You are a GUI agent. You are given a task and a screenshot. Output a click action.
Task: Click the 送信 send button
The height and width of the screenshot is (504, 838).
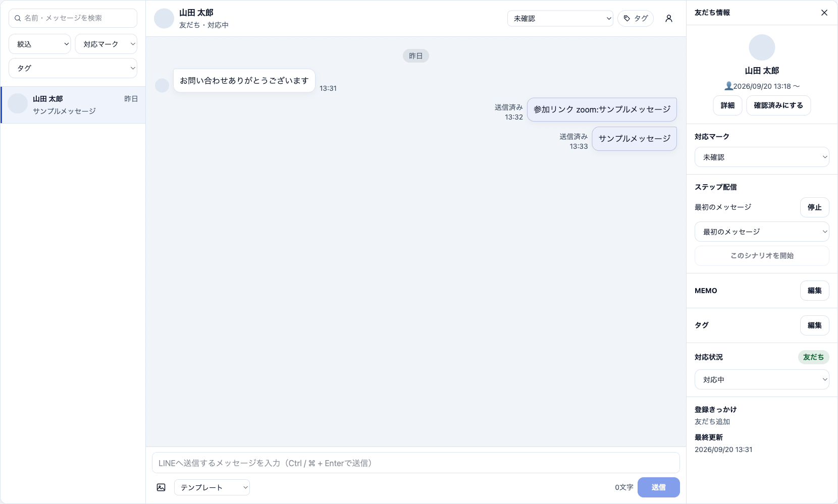(658, 487)
